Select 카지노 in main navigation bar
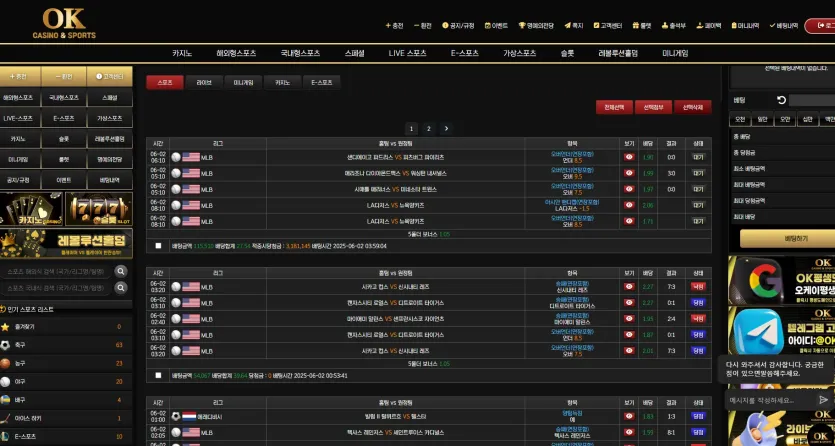 pos(182,53)
